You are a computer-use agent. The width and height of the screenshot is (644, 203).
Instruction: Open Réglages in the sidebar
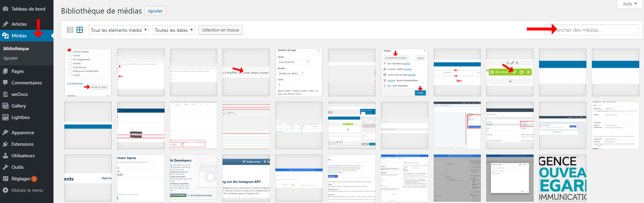[x=21, y=179]
